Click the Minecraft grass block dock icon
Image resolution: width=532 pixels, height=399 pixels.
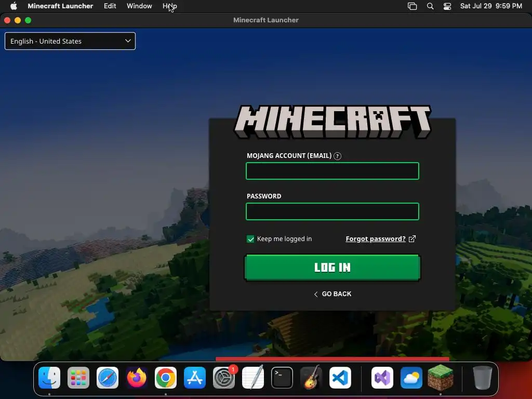click(441, 378)
